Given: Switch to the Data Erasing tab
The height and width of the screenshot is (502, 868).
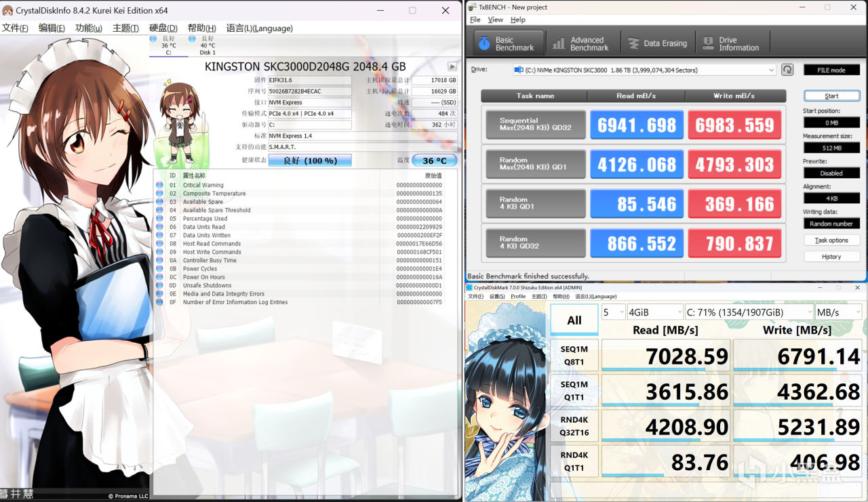Looking at the screenshot, I should click(x=656, y=43).
